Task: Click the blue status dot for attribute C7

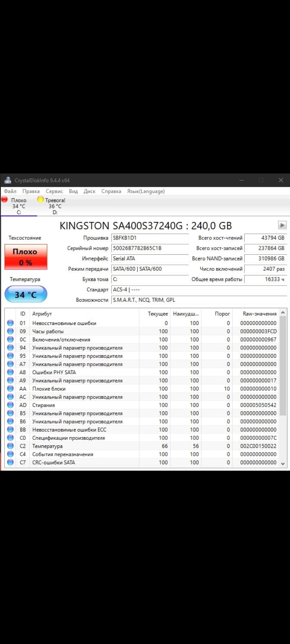Action: 10,462
